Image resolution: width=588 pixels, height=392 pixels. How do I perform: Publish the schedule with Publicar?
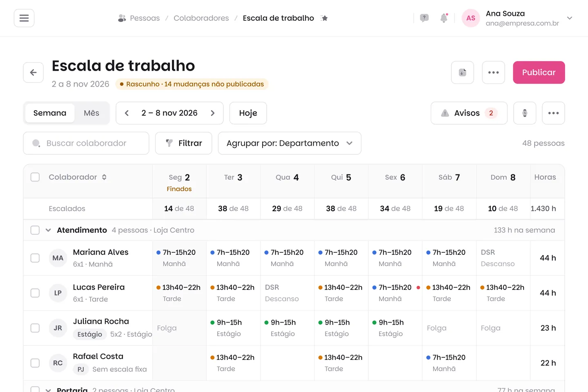pyautogui.click(x=539, y=72)
